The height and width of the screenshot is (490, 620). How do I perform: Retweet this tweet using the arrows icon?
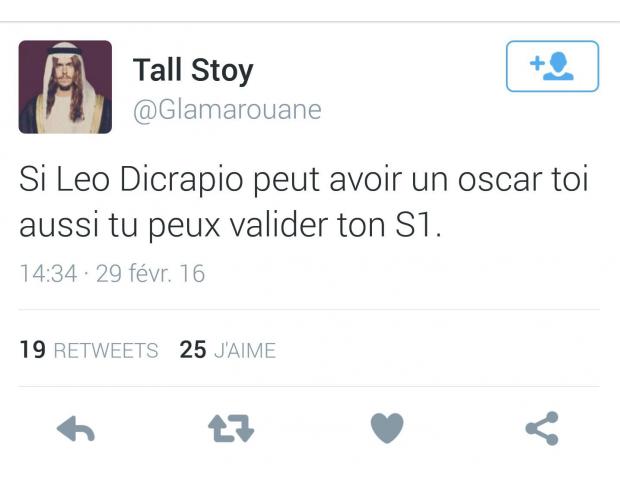231,428
